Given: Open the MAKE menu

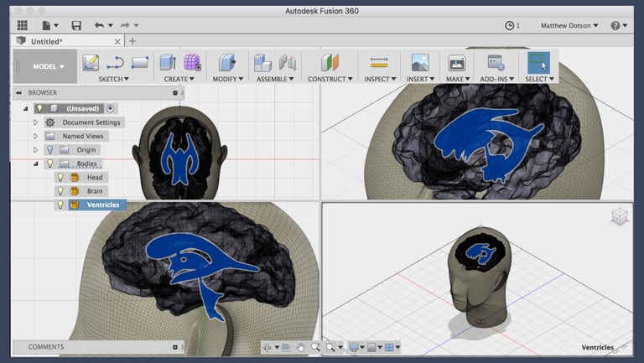Looking at the screenshot, I should pyautogui.click(x=458, y=79).
